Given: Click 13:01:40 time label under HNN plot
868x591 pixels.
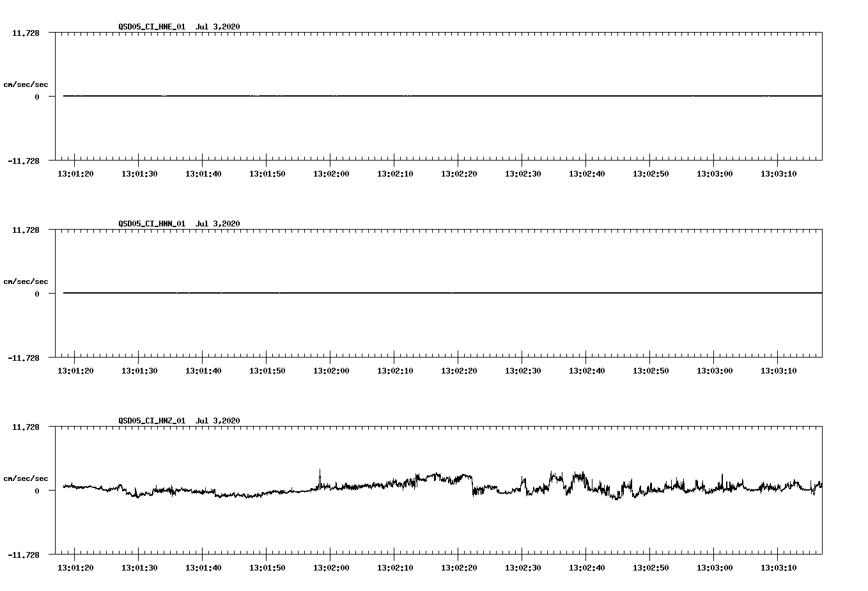Looking at the screenshot, I should pos(203,371).
